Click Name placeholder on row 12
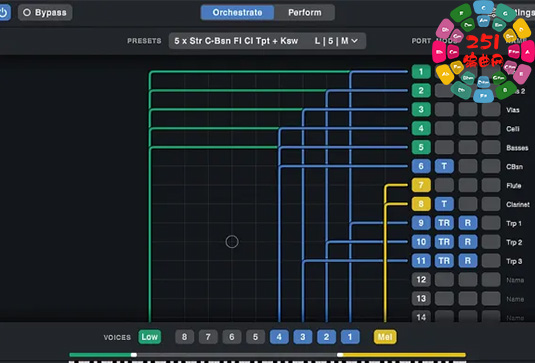The height and width of the screenshot is (363, 535). [515, 280]
